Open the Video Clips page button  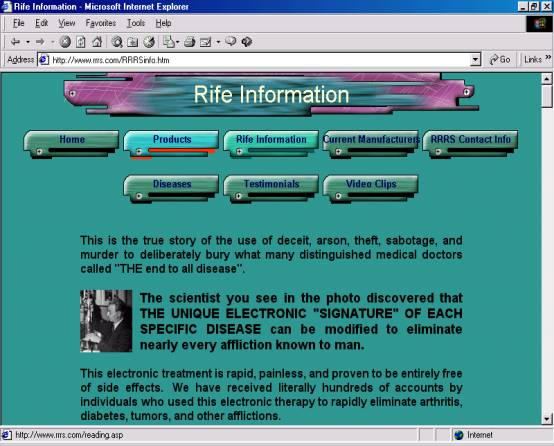[371, 189]
